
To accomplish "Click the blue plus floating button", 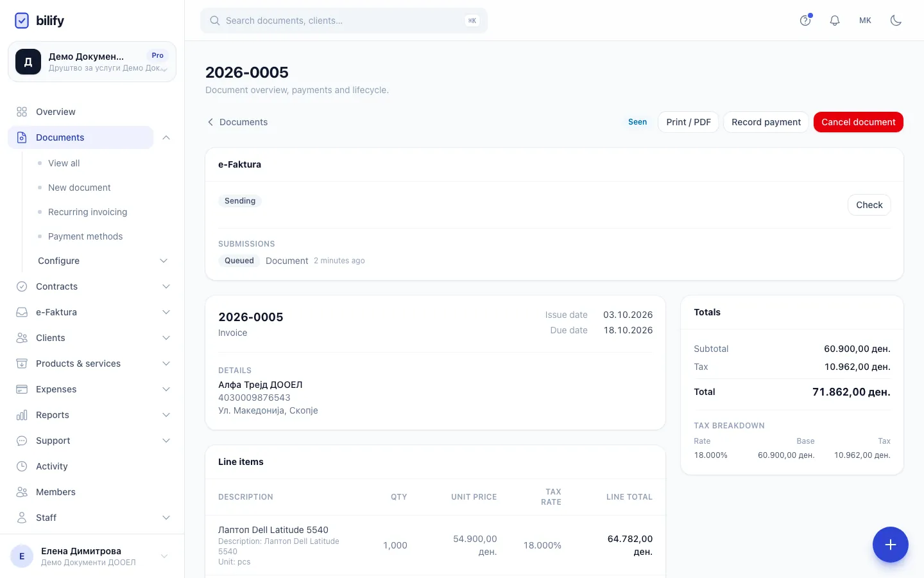I will (x=891, y=545).
